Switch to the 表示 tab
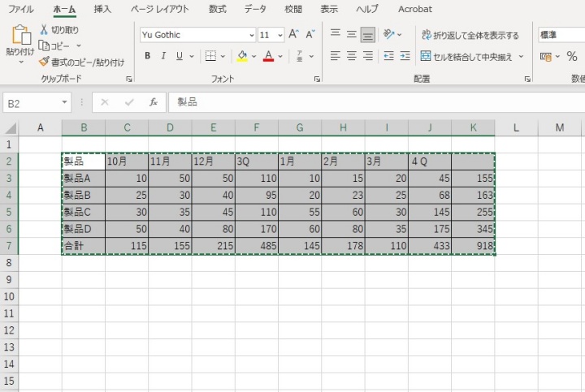Image resolution: width=585 pixels, height=392 pixels. (x=329, y=9)
